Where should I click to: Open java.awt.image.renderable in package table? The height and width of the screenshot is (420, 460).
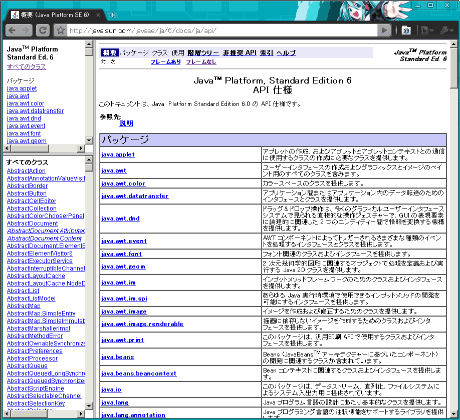coord(142,324)
